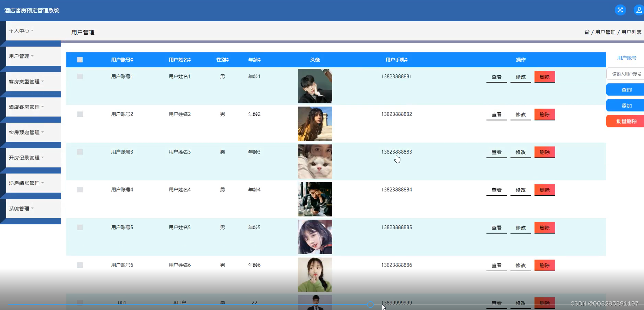Delete 用户账号5 with 删除 button
644x310 pixels.
click(545, 227)
